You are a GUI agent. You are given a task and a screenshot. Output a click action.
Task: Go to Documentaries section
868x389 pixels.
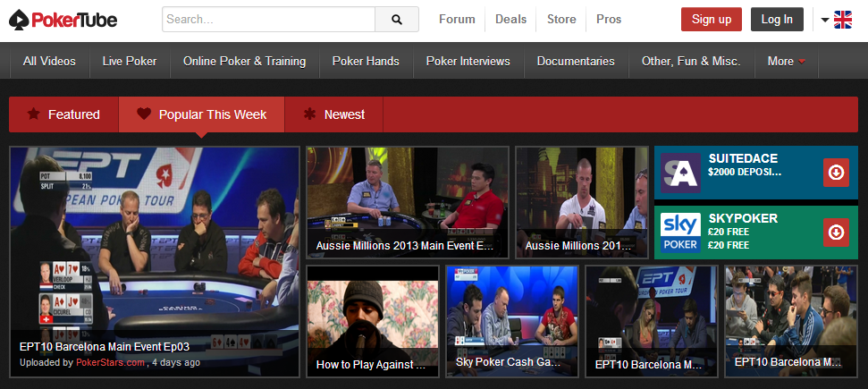[x=576, y=62]
